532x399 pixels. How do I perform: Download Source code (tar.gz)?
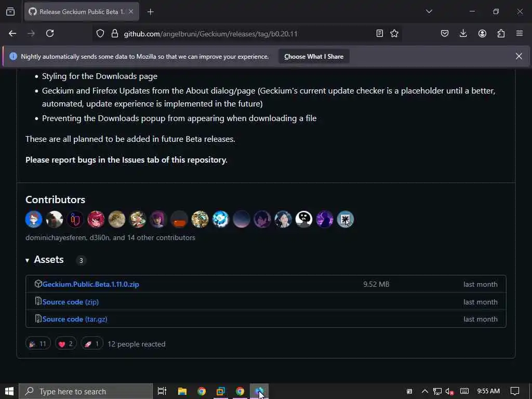tap(75, 320)
